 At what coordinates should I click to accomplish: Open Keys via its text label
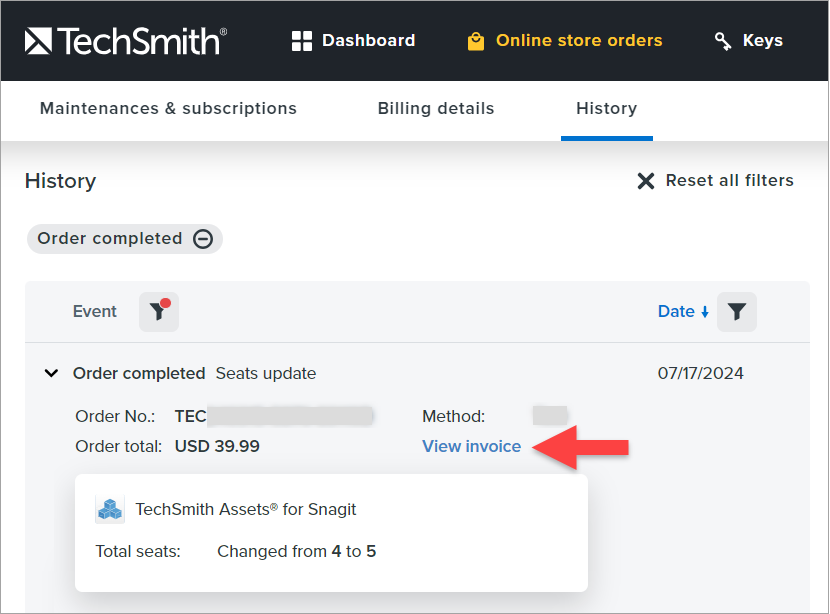[x=763, y=41]
